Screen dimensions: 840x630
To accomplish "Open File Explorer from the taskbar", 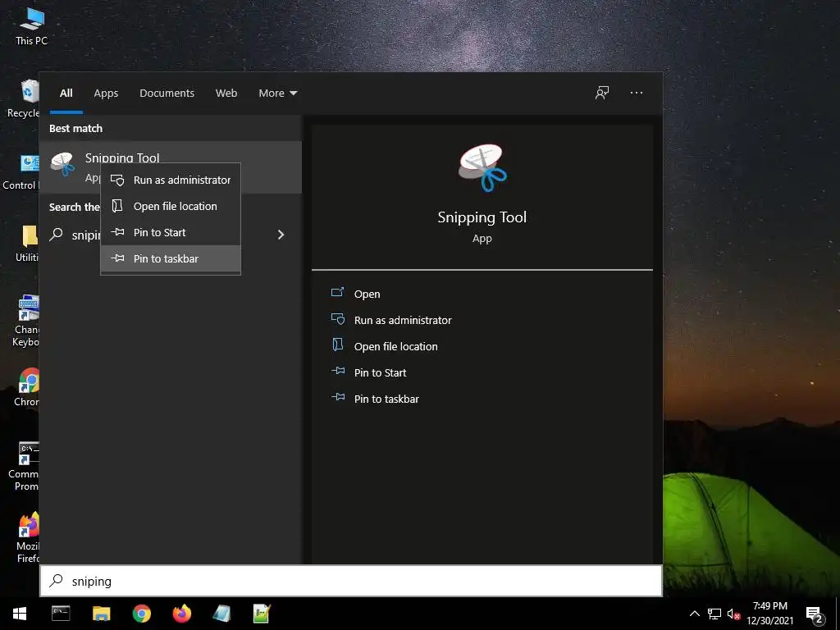I will click(101, 614).
